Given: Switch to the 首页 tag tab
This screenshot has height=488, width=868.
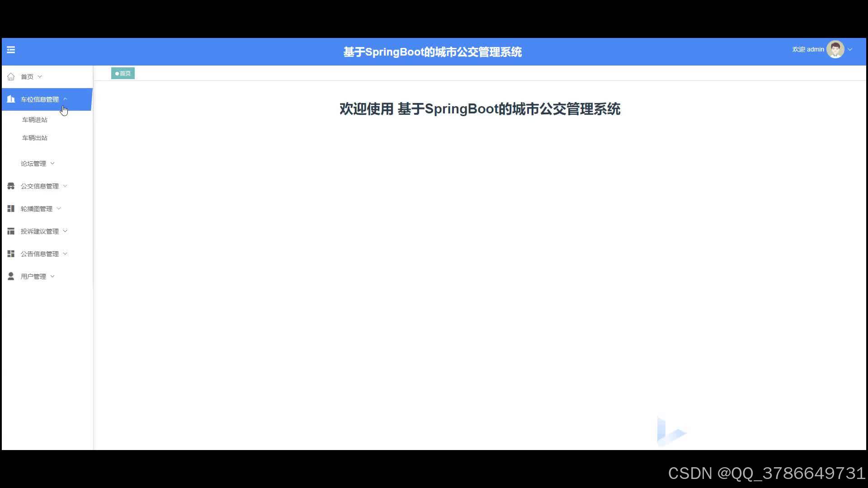Looking at the screenshot, I should (123, 73).
